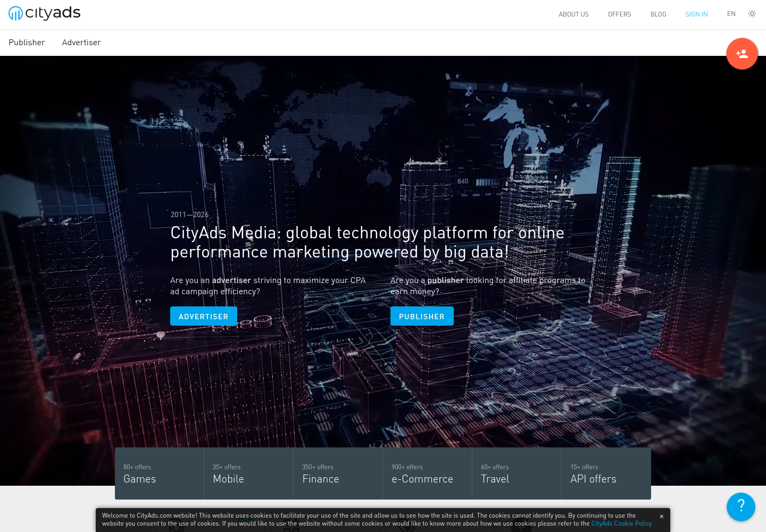
Task: Go to the Offers page
Action: coord(620,14)
